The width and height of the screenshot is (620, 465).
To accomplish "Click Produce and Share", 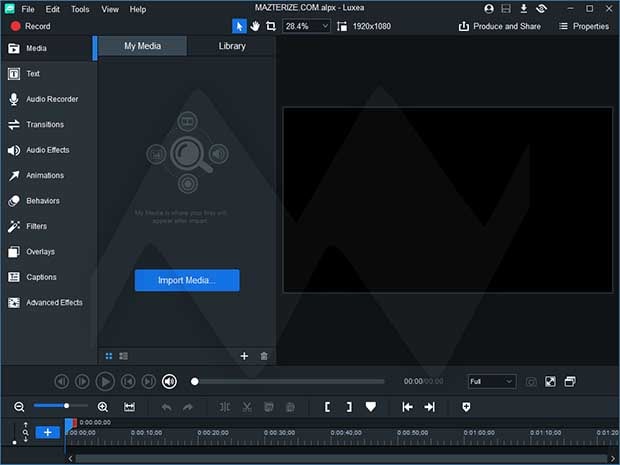I will tap(499, 26).
